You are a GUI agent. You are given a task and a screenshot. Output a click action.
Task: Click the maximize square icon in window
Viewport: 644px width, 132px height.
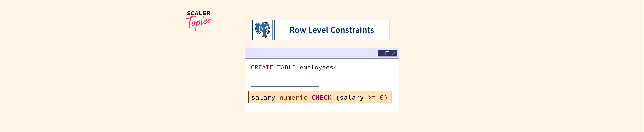tap(387, 53)
